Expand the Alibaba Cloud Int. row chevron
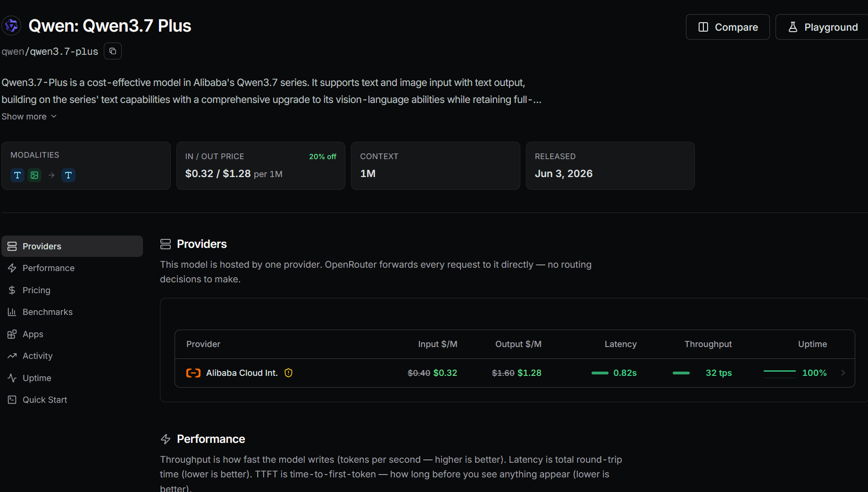Screen dimensions: 868x492 [843, 373]
